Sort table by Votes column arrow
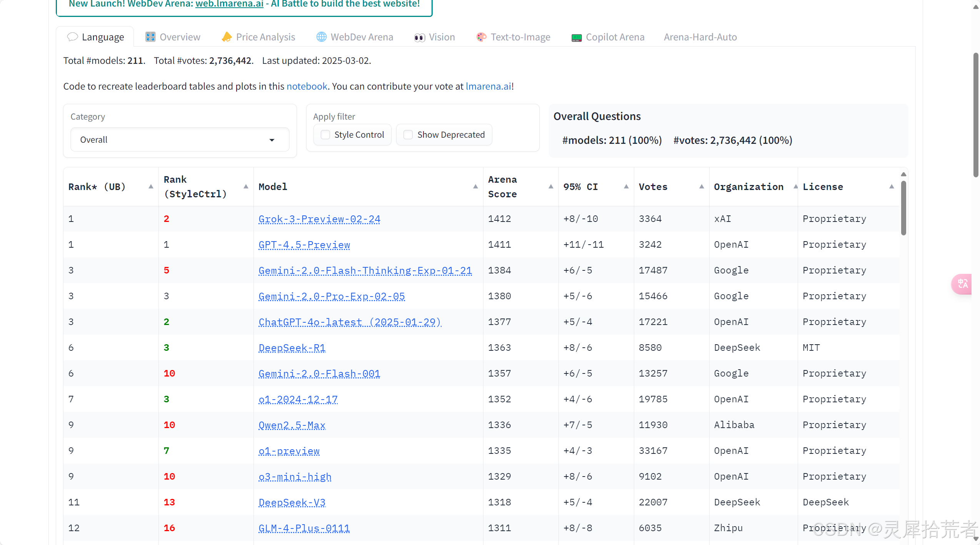Image resolution: width=980 pixels, height=545 pixels. (702, 187)
